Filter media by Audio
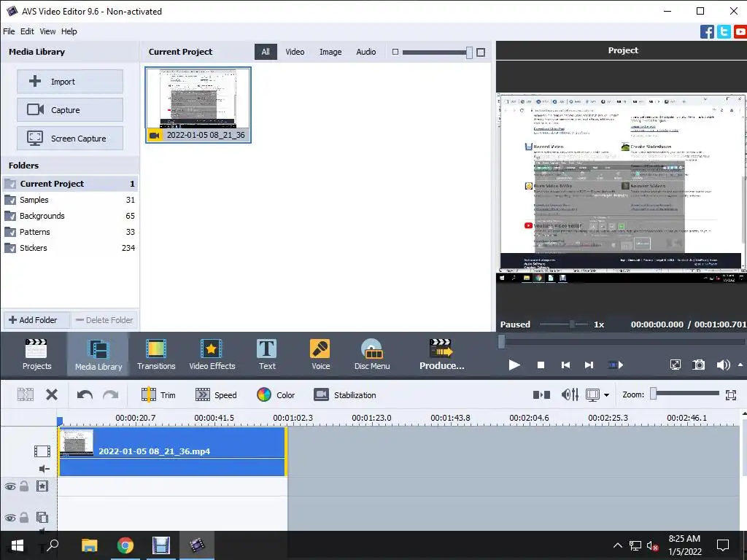 point(366,52)
